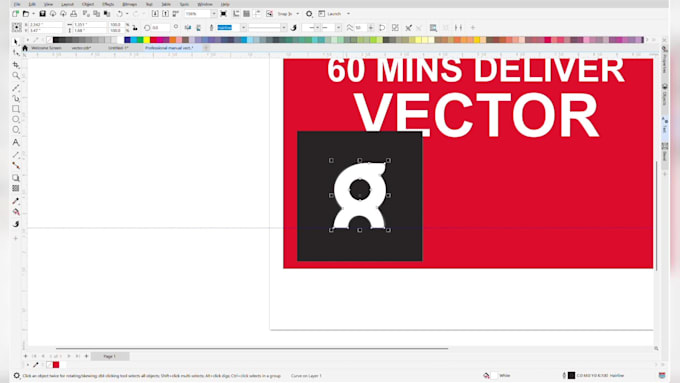Screen dimensions: 680x383
Task: Switch to the Professional manual vect document tab
Action: pyautogui.click(x=170, y=48)
